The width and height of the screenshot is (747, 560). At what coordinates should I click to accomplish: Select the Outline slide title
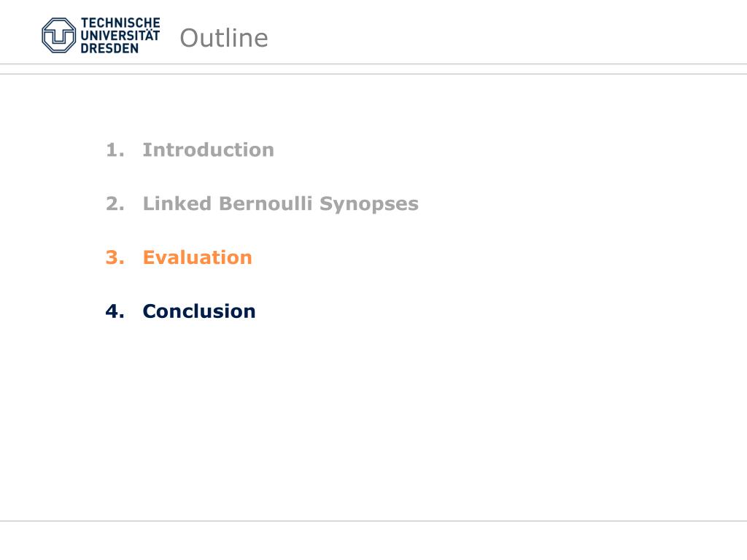[x=224, y=38]
